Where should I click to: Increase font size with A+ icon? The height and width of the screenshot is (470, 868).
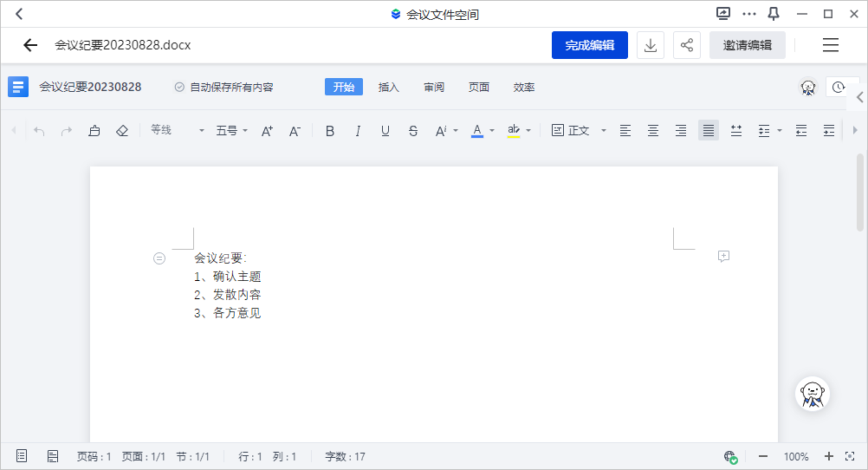[x=267, y=131]
